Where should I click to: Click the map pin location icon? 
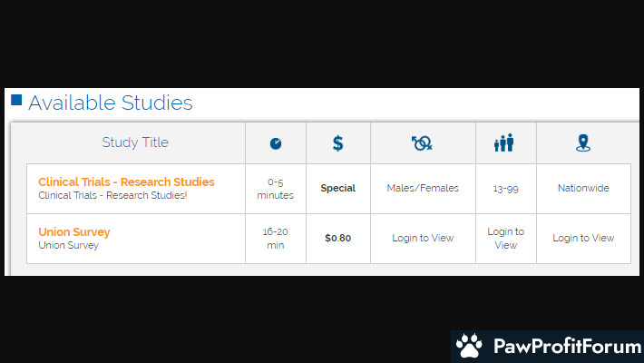coord(583,143)
